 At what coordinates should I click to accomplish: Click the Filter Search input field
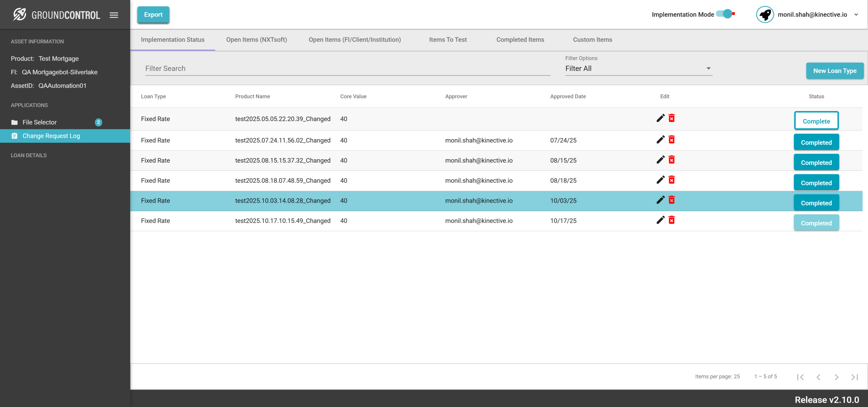[x=347, y=68]
